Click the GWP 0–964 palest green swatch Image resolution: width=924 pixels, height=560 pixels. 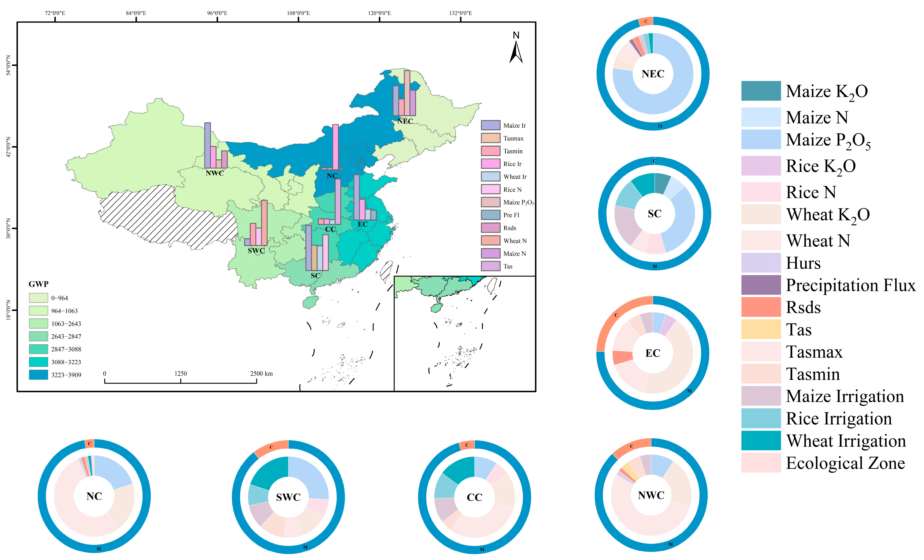[x=39, y=298]
